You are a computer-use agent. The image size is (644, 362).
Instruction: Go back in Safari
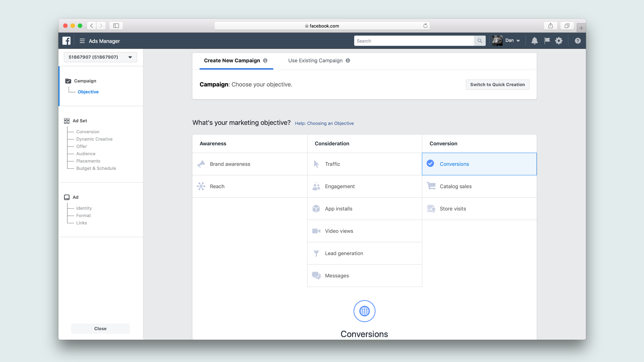click(92, 26)
